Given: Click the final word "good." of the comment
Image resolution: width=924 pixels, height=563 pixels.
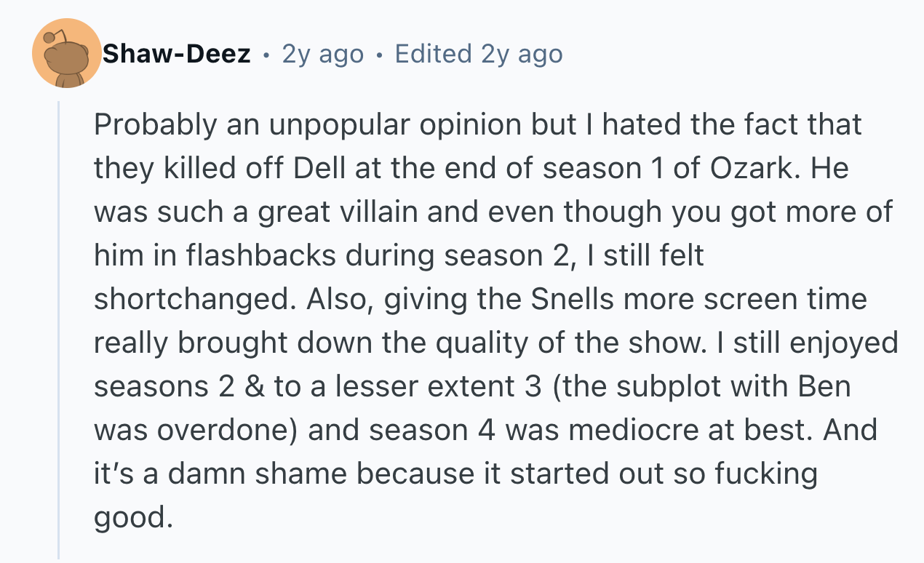Looking at the screenshot, I should 134,517.
